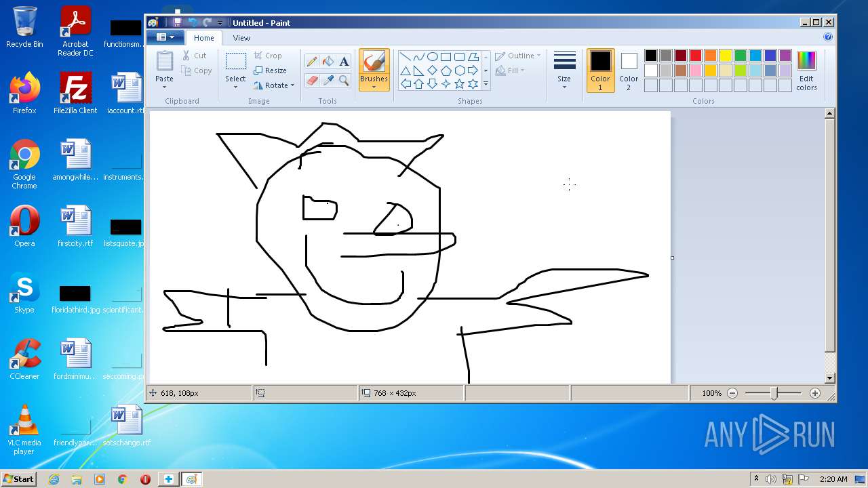Pick the purple color swatch
The width and height of the screenshot is (868, 488).
pyautogui.click(x=785, y=56)
